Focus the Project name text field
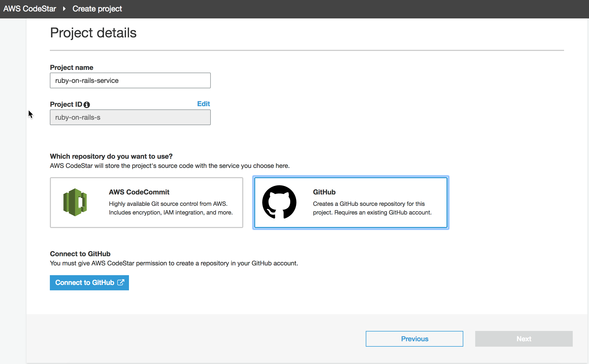The width and height of the screenshot is (589, 364). pos(130,80)
